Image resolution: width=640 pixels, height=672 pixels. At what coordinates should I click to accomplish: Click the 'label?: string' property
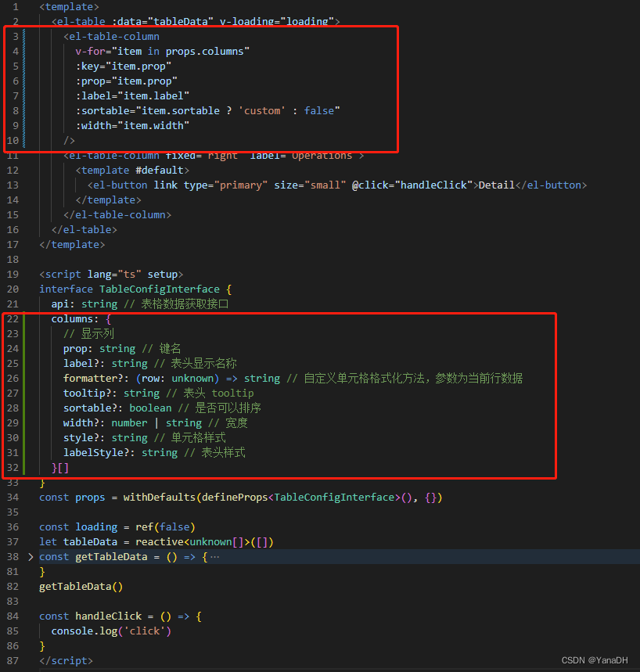[106, 364]
